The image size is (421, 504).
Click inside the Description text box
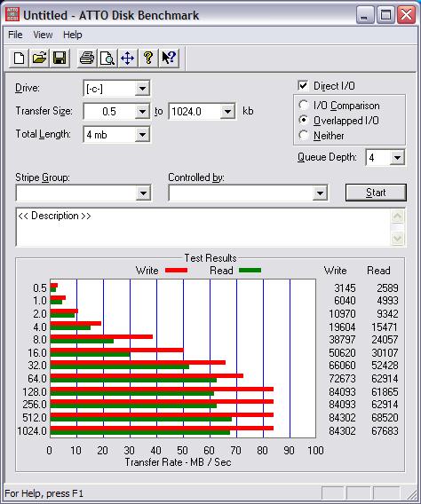(x=203, y=227)
